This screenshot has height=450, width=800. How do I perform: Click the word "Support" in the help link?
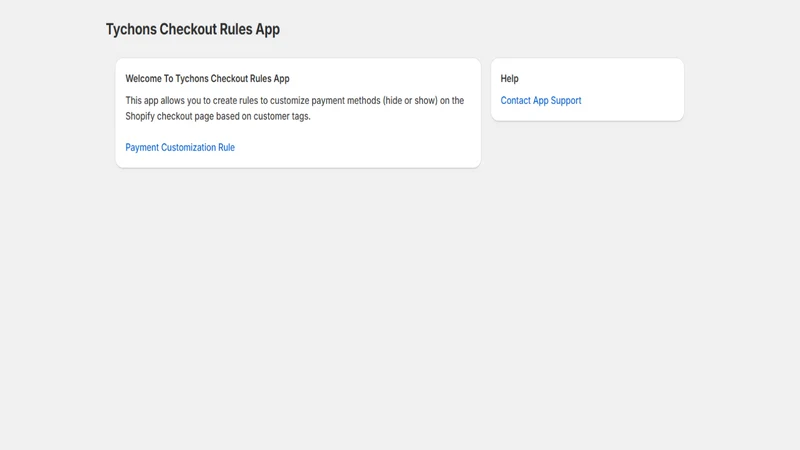point(566,101)
